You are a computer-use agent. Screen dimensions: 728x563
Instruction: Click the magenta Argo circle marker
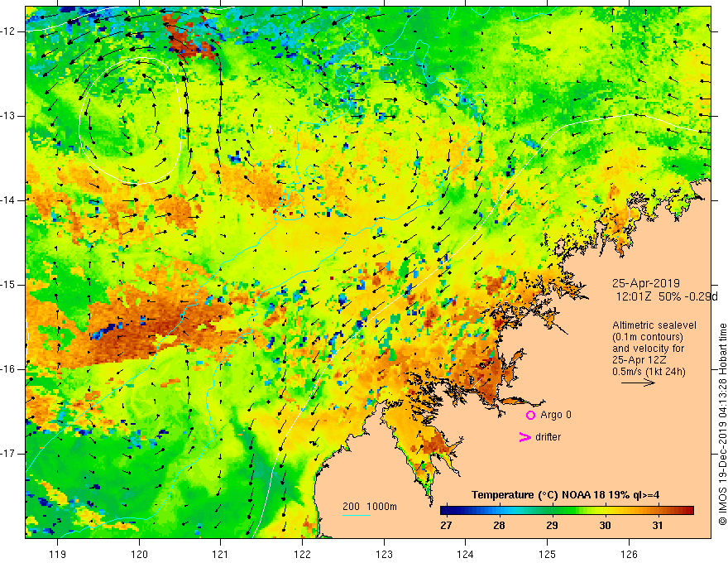[x=530, y=415]
